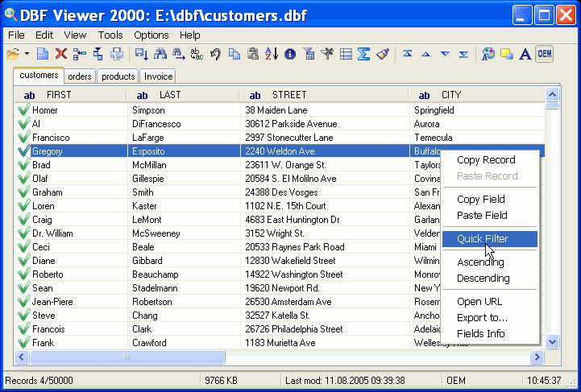Screen dimensions: 581x392
Task: Click the previous record up arrow icon
Action: pyautogui.click(x=426, y=54)
